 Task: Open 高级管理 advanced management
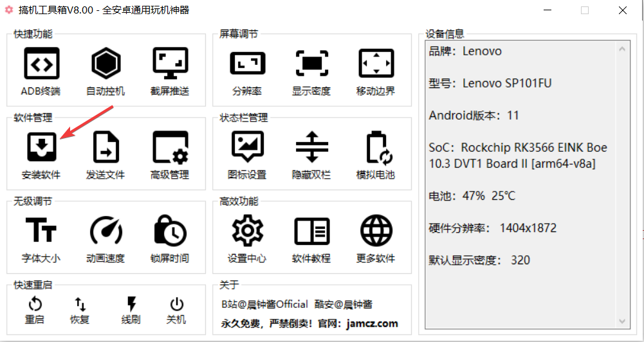pyautogui.click(x=170, y=155)
